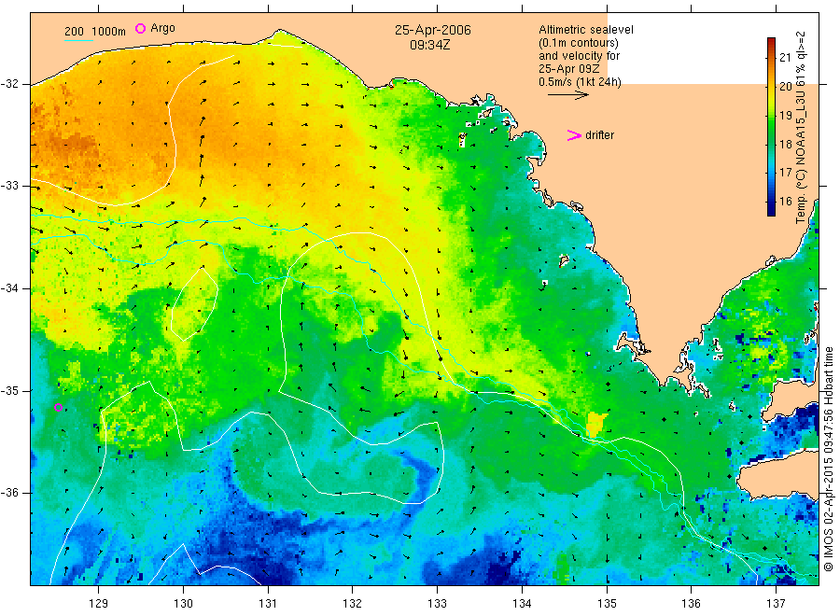Click longitude axis label 129
840x616 pixels.
pyautogui.click(x=99, y=604)
